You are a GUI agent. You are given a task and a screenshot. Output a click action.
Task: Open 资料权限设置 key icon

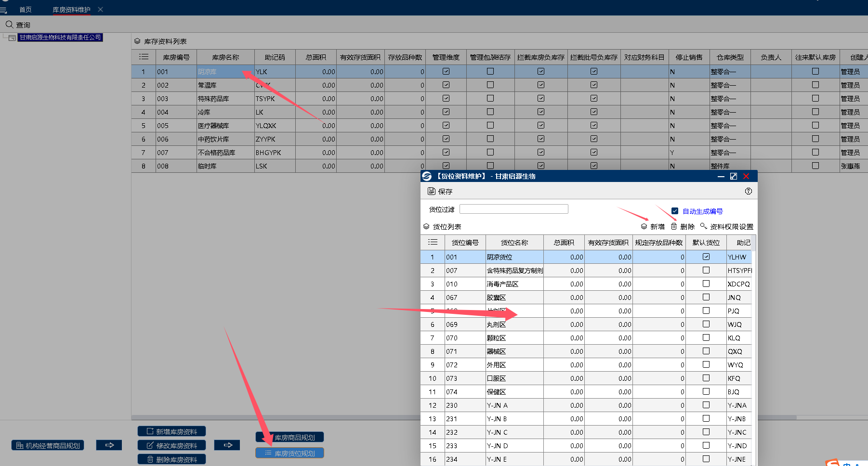(704, 226)
